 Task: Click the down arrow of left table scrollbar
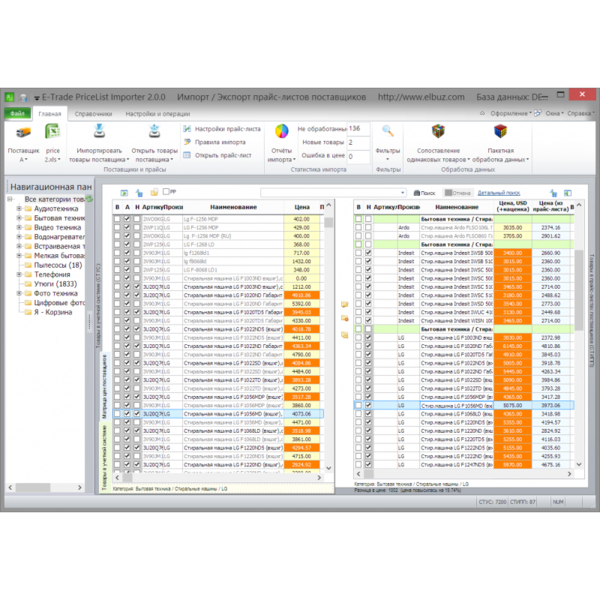pyautogui.click(x=329, y=468)
